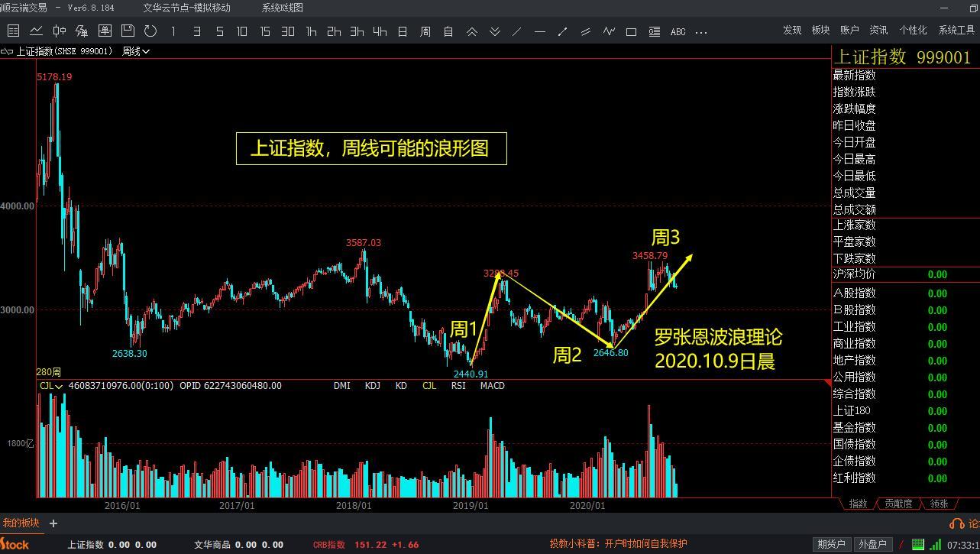The width and height of the screenshot is (980, 554).
Task: Click the link icon beside 上证指数 title
Action: point(7,51)
